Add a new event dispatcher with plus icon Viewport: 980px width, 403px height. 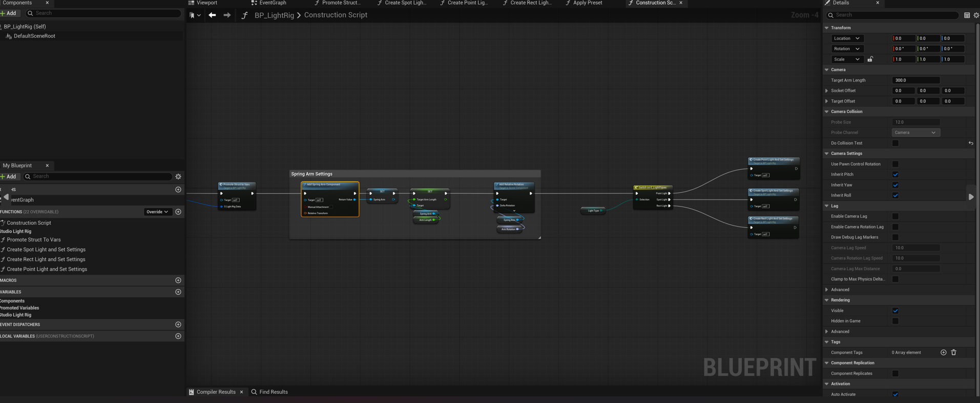[178, 325]
